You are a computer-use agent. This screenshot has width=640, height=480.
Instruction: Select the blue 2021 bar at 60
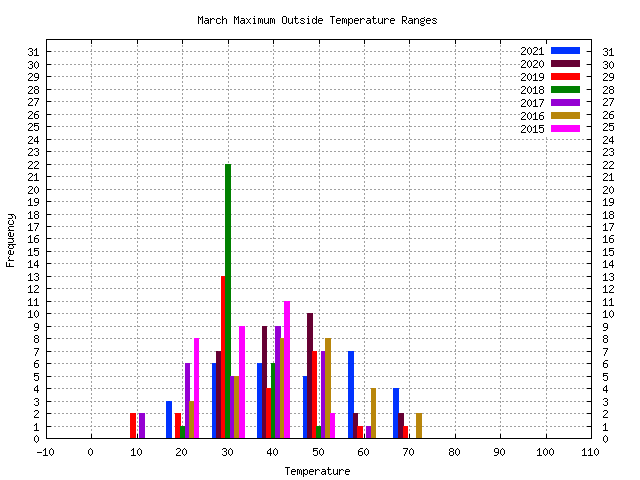click(x=351, y=395)
